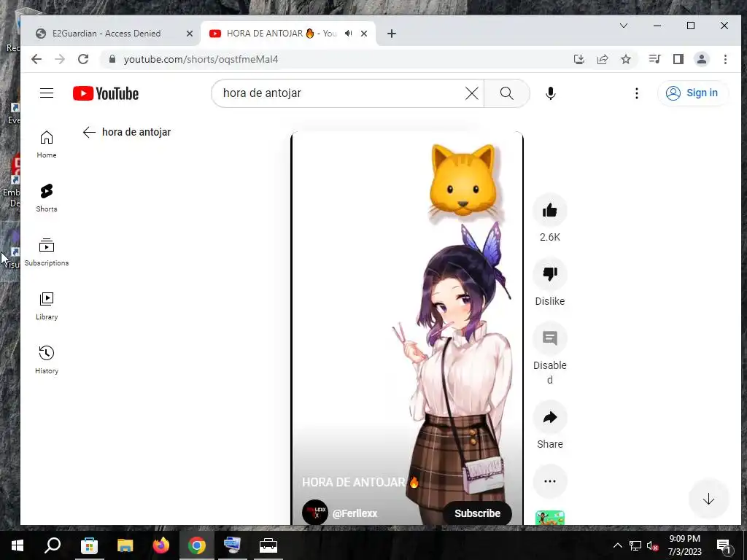
Task: Go forward in Chrome
Action: [60, 59]
